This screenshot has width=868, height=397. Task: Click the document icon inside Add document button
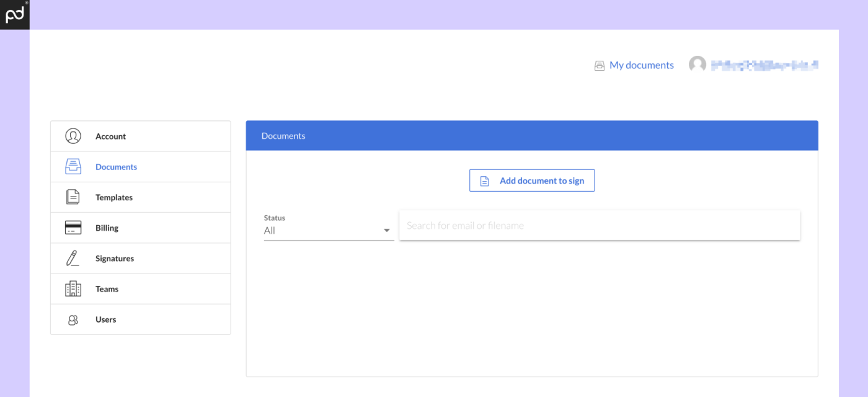pos(484,180)
